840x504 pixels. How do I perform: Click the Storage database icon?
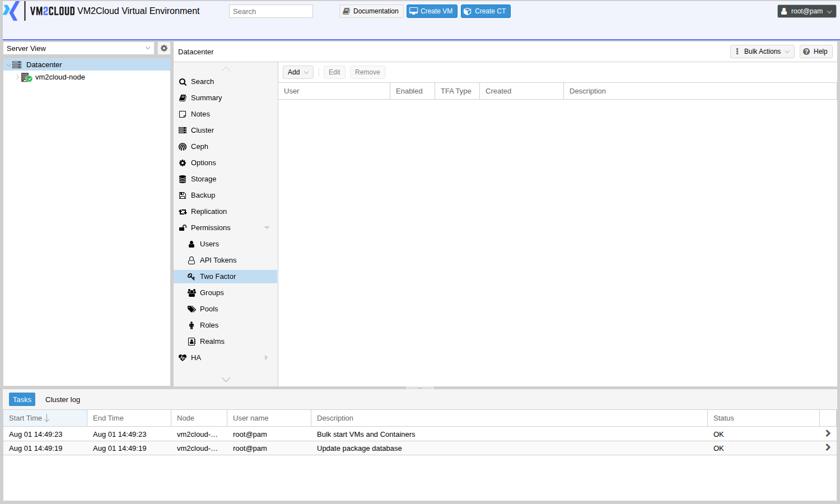coord(183,179)
